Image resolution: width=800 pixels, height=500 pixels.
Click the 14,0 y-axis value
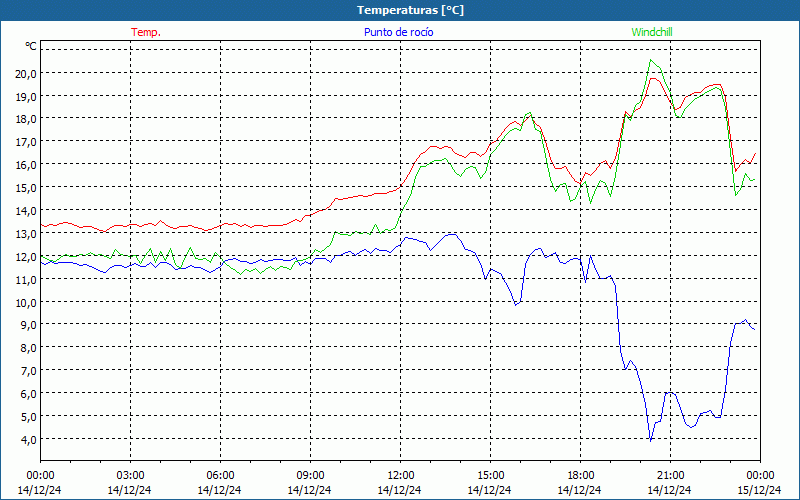point(26,211)
